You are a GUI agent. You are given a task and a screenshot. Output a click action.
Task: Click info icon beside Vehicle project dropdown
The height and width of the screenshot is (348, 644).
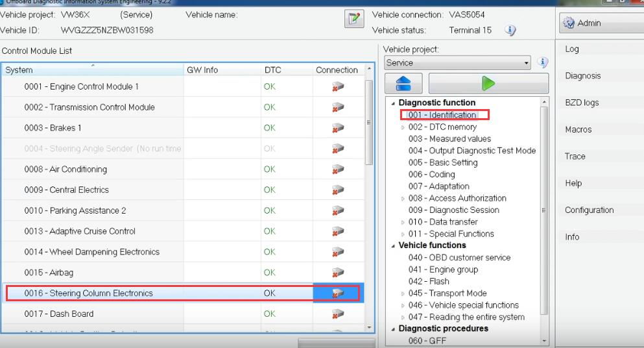[543, 62]
